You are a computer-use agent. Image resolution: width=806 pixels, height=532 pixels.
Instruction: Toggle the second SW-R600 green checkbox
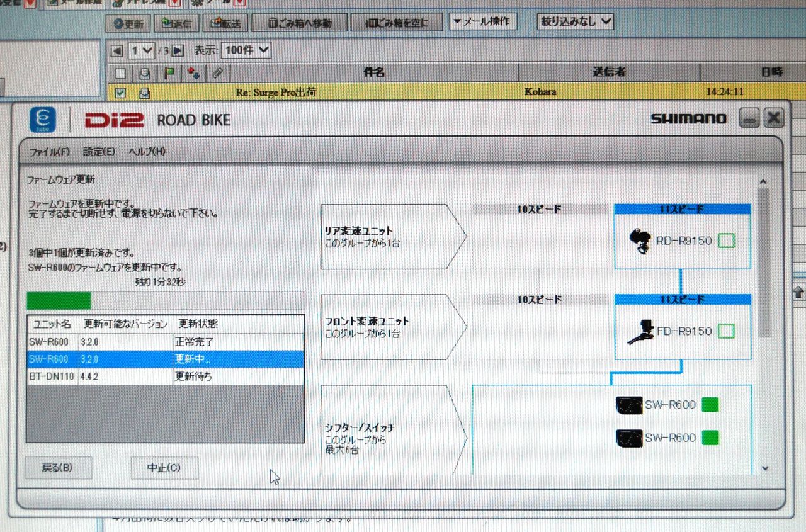[x=710, y=438]
